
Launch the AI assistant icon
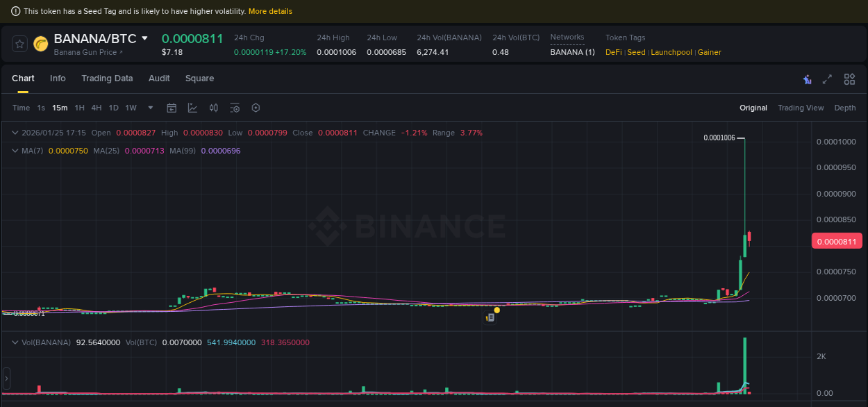coord(806,79)
